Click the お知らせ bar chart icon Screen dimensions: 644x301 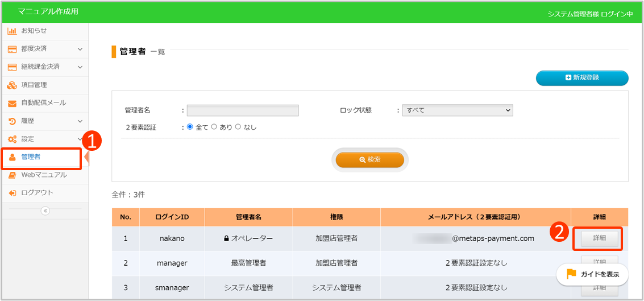(x=12, y=31)
